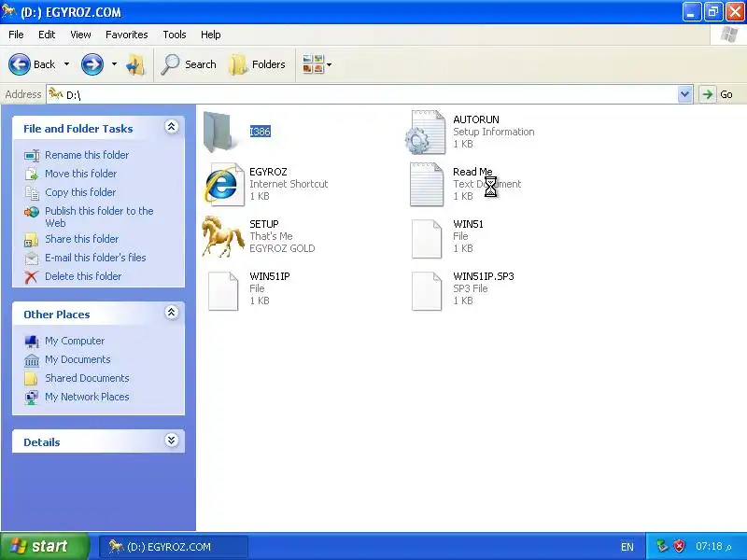Click Share this folder

81,239
